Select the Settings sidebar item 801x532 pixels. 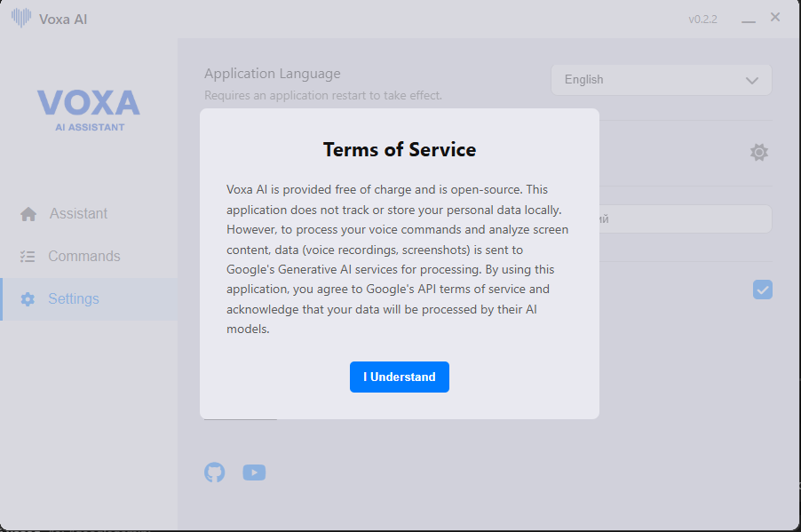tap(89, 299)
